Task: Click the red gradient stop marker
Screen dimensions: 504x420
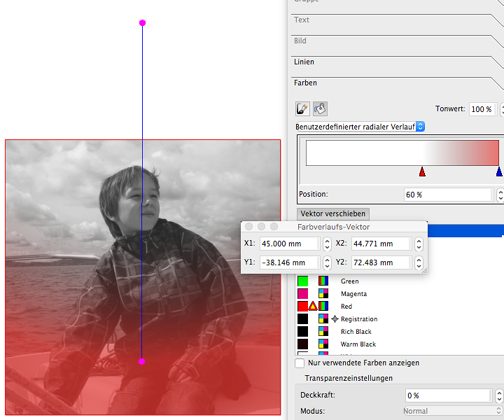Action: [x=422, y=171]
